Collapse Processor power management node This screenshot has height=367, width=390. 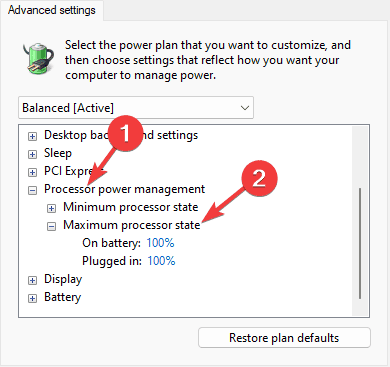click(x=32, y=191)
